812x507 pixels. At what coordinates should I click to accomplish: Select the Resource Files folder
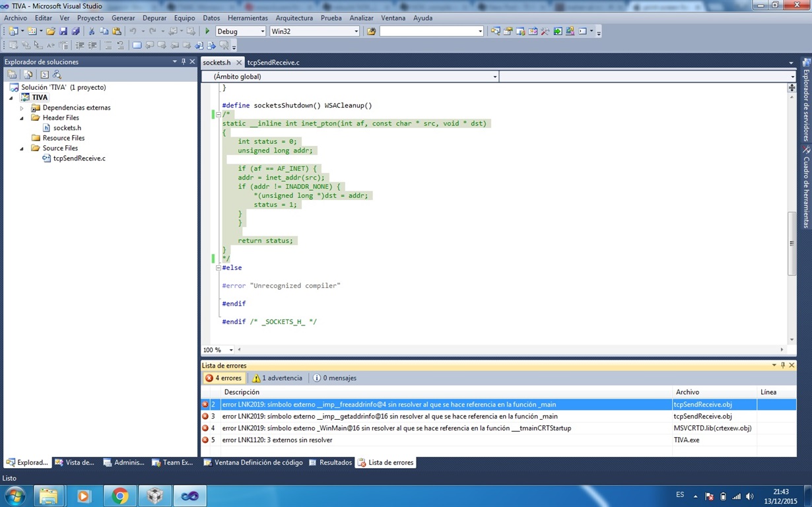coord(63,138)
